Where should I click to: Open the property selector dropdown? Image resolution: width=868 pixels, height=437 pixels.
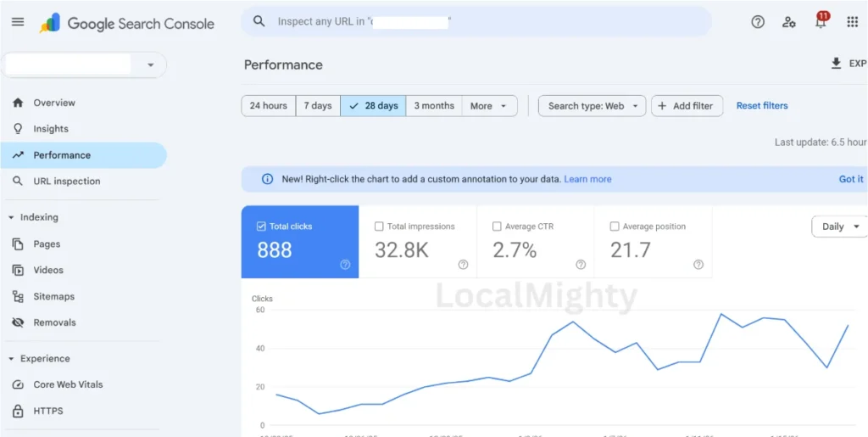tap(84, 64)
